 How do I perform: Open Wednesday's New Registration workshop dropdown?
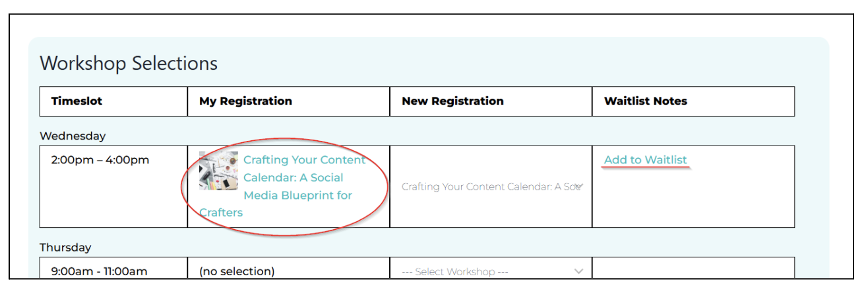point(491,187)
